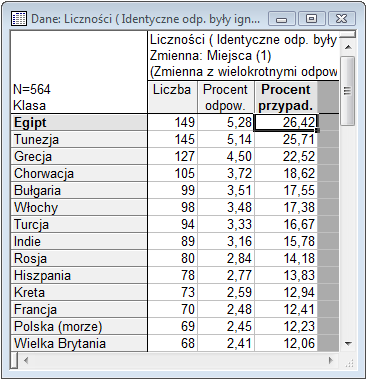Click Hiszpania count cell 78
This screenshot has width=367, height=380.
(x=173, y=276)
